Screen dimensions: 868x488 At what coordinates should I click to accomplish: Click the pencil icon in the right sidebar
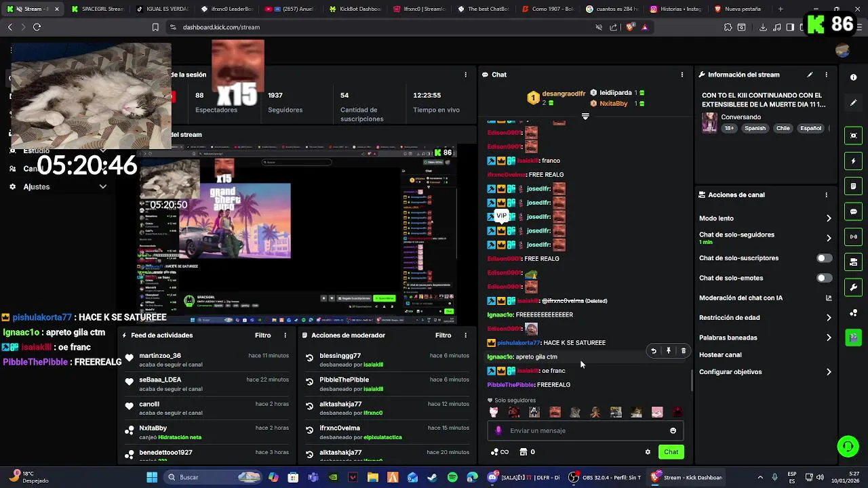[853, 102]
